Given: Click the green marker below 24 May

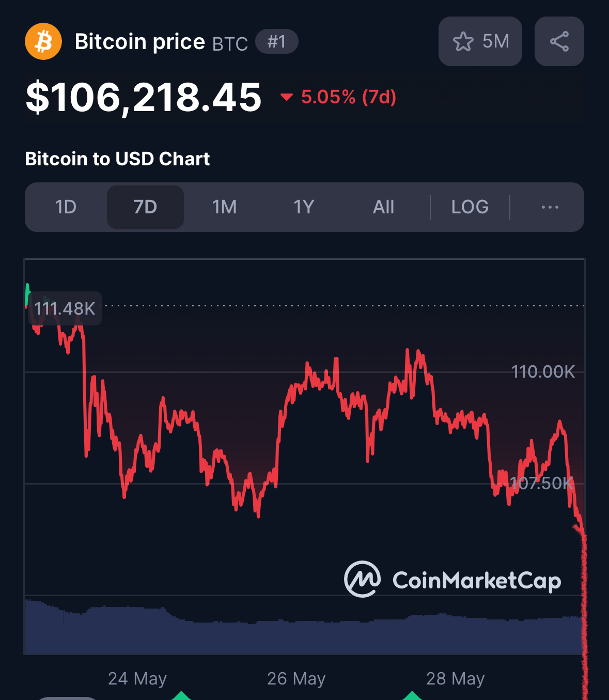Looking at the screenshot, I should 181,695.
